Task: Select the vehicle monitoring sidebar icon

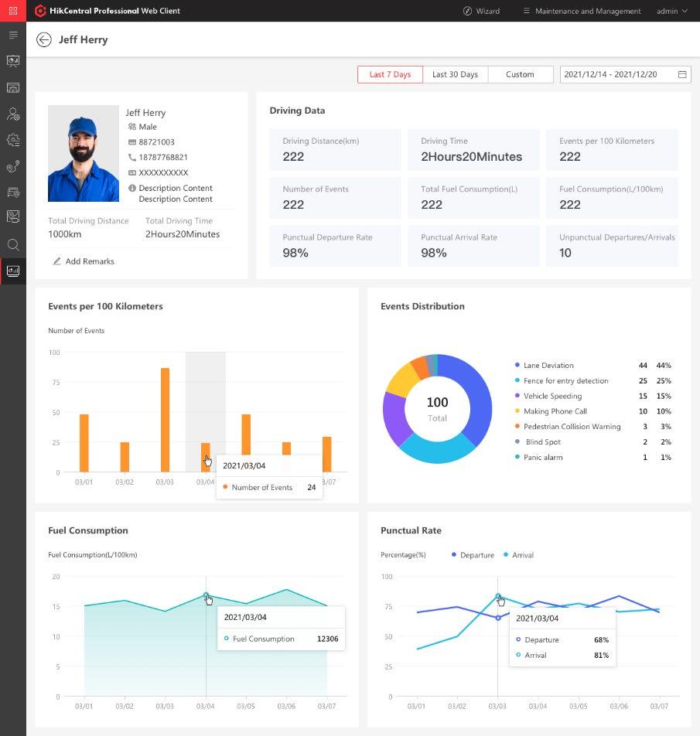Action: tap(13, 192)
